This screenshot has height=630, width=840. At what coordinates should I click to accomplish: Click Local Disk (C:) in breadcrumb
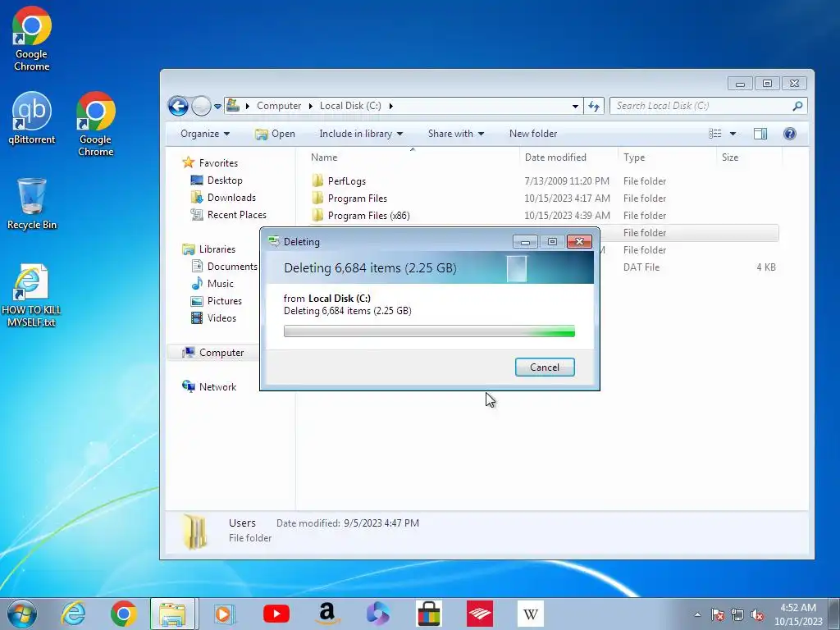pos(350,106)
